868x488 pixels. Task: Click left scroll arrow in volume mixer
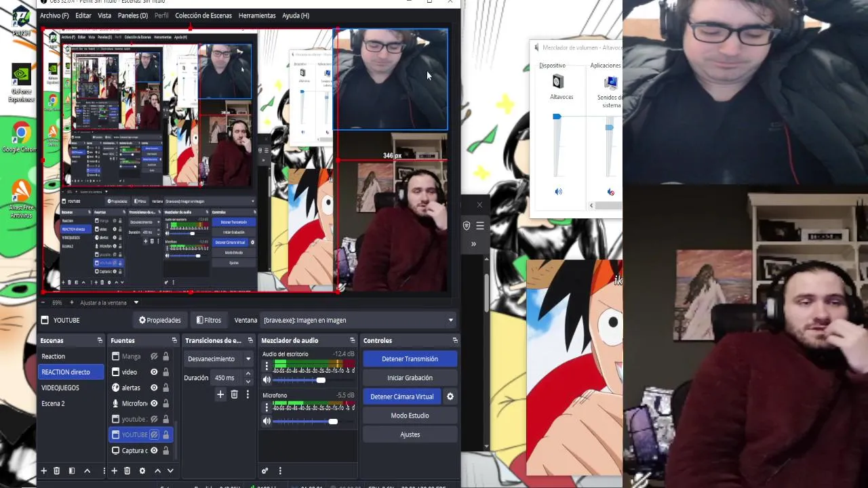tap(591, 205)
